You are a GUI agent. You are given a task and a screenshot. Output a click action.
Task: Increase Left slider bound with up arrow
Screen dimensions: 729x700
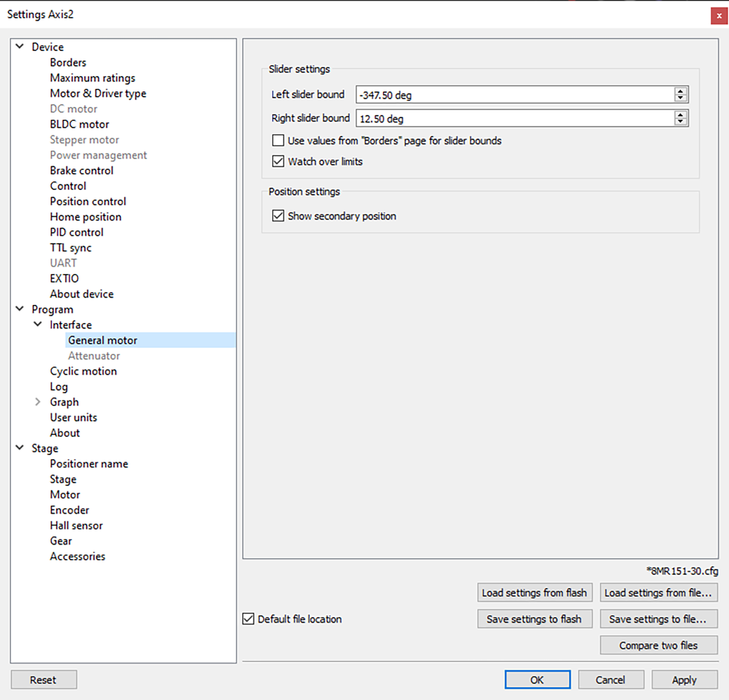click(681, 91)
